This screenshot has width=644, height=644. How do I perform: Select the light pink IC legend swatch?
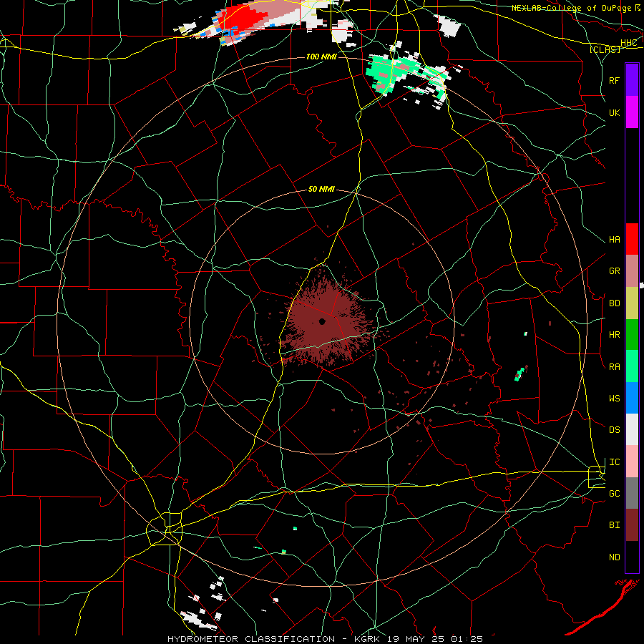click(x=632, y=462)
